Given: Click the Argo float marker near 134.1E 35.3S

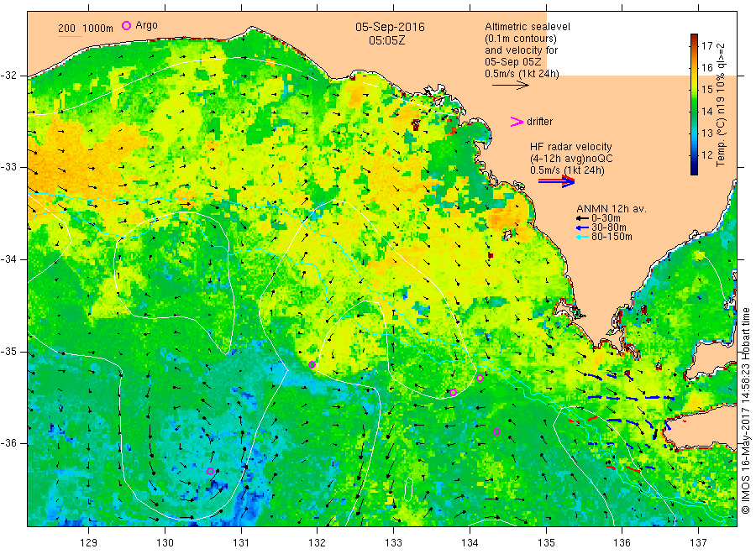Looking at the screenshot, I should coord(480,379).
